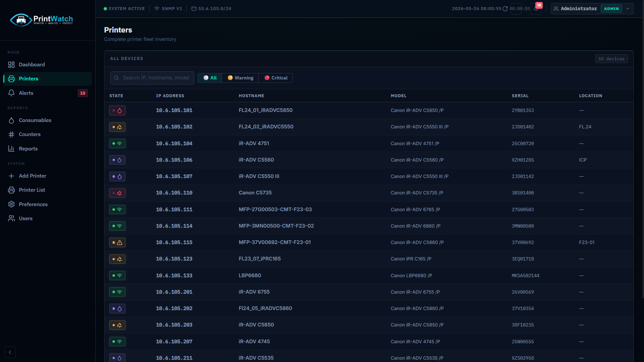644x362 pixels.
Task: Filter printers by Warning state
Action: coord(240,78)
